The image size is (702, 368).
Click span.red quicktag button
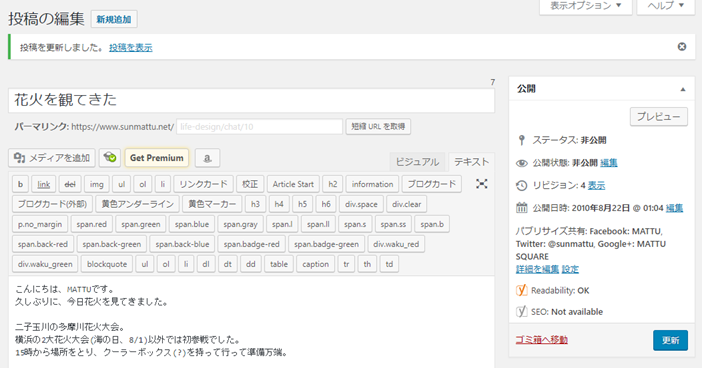point(91,224)
